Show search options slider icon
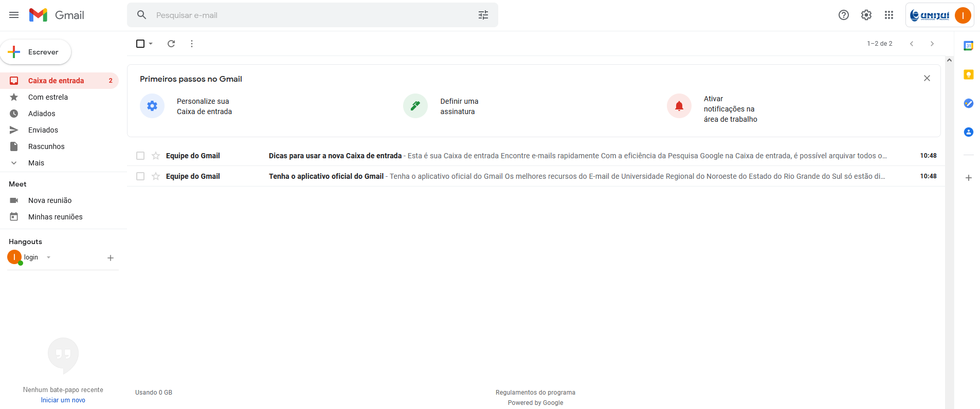 483,15
